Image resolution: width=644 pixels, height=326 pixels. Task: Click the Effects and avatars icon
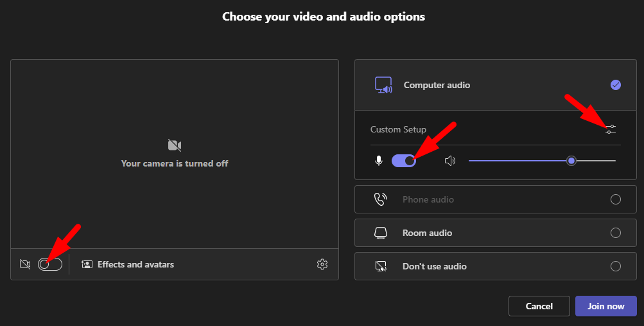click(87, 264)
